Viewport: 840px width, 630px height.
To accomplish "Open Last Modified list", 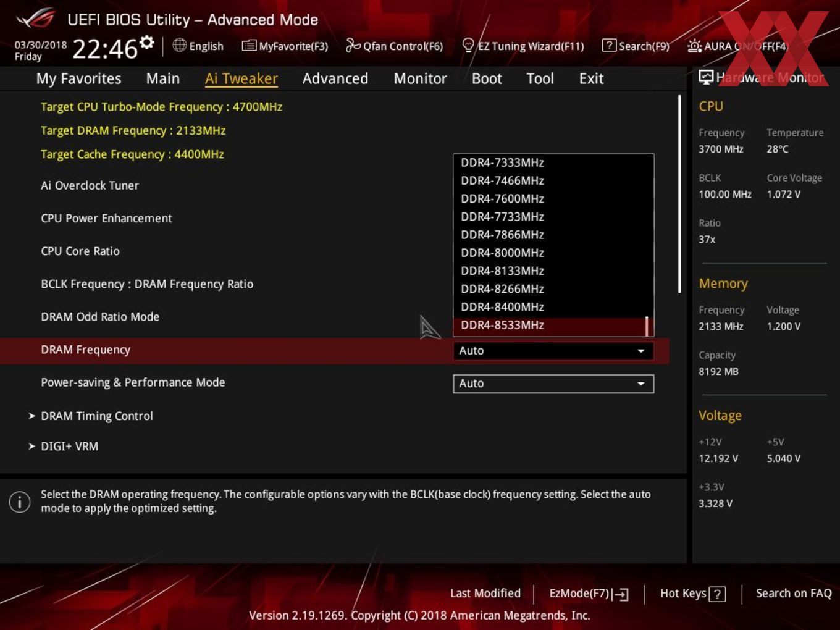I will tap(485, 594).
